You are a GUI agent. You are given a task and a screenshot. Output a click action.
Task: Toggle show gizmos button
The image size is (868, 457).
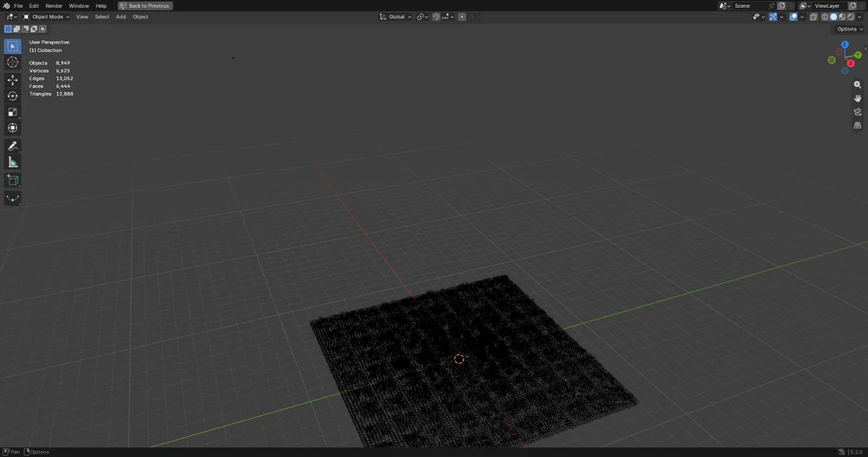point(773,17)
